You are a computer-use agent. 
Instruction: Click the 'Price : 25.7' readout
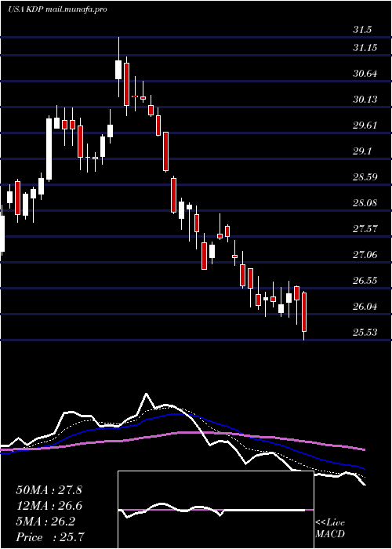click(49, 537)
